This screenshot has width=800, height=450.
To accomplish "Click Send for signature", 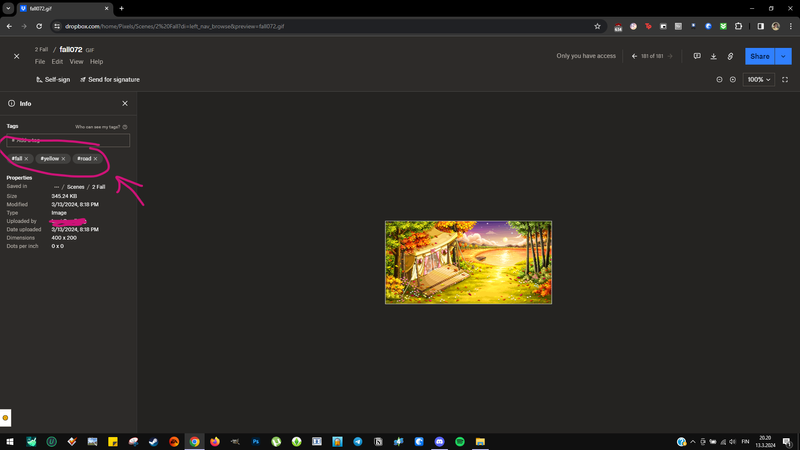I will pos(110,80).
